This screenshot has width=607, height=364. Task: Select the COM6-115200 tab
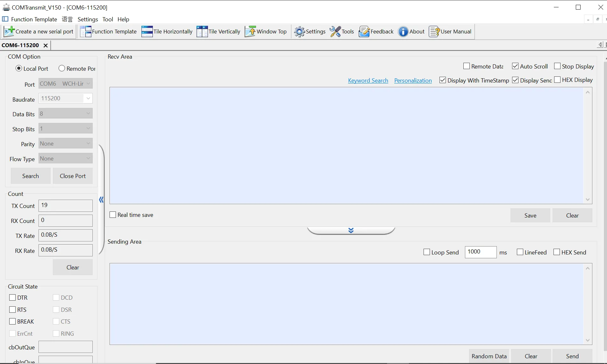click(x=20, y=45)
